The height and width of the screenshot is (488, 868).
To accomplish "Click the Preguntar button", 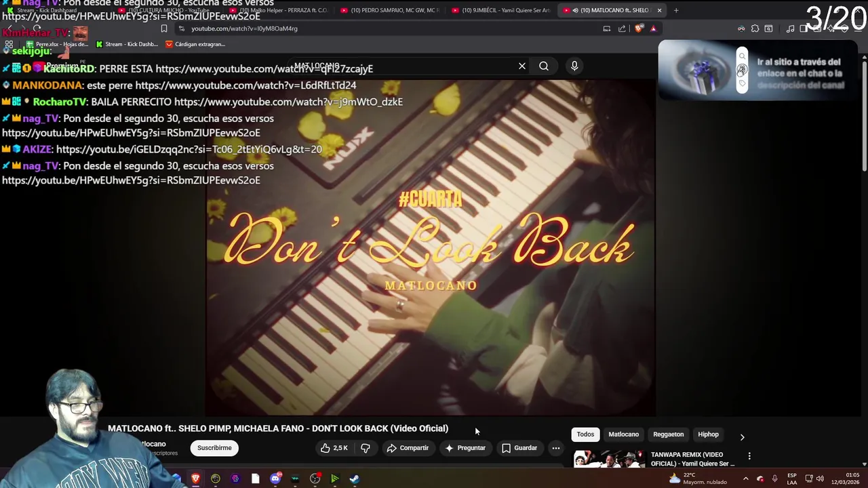I will click(x=465, y=448).
